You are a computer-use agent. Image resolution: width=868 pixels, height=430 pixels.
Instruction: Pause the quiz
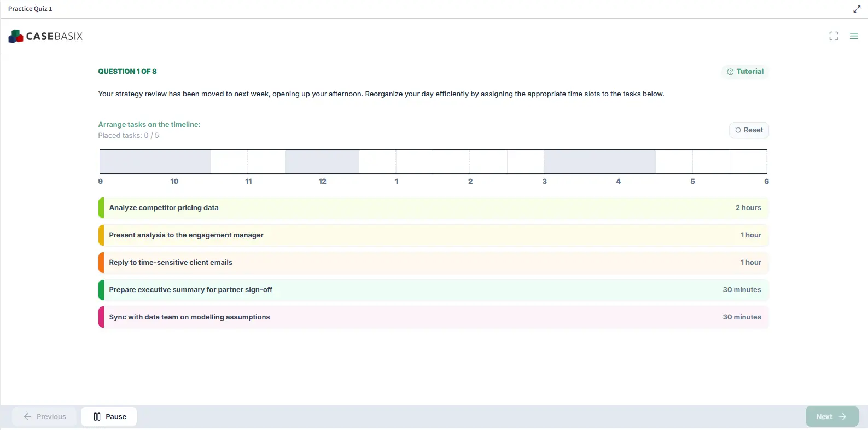pos(109,416)
